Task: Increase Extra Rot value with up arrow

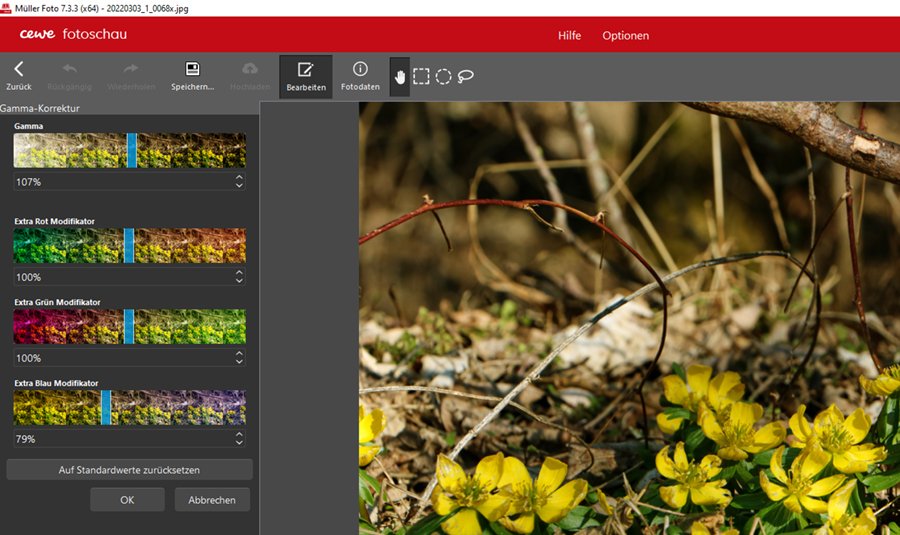Action: (x=239, y=273)
